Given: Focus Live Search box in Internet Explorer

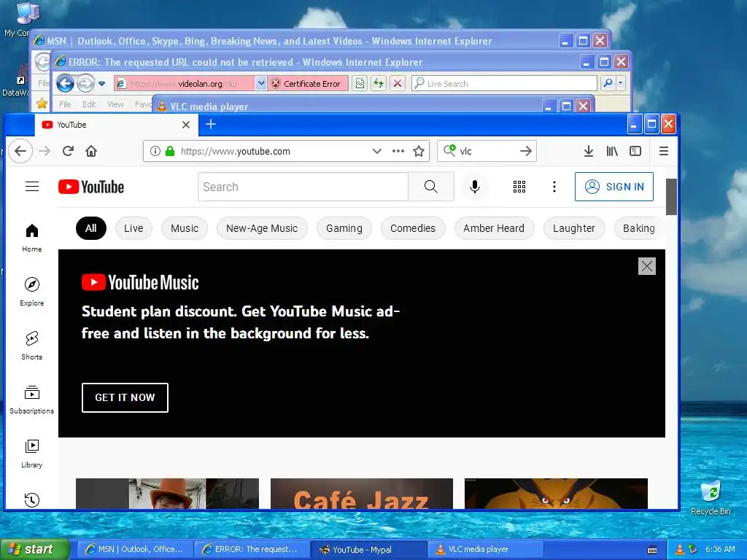Looking at the screenshot, I should 505,84.
